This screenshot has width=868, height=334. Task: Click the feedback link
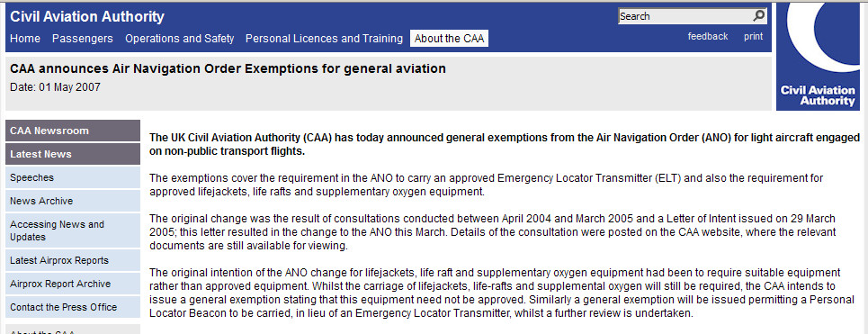[708, 37]
